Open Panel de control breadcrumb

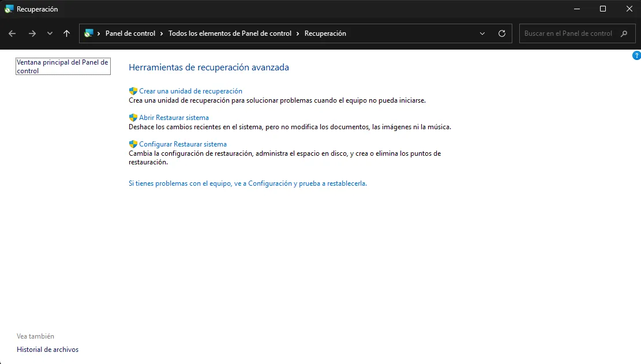130,33
